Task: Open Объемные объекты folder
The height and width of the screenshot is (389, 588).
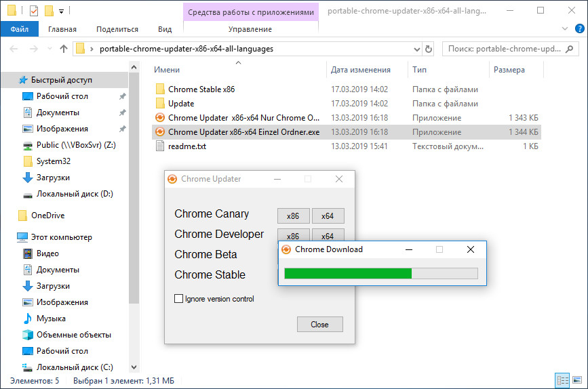Action: click(x=74, y=335)
